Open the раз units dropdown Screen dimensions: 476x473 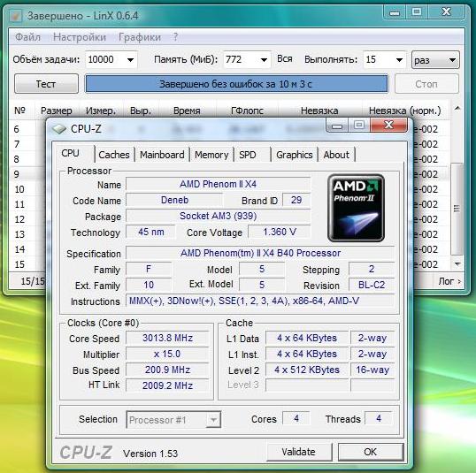point(435,60)
